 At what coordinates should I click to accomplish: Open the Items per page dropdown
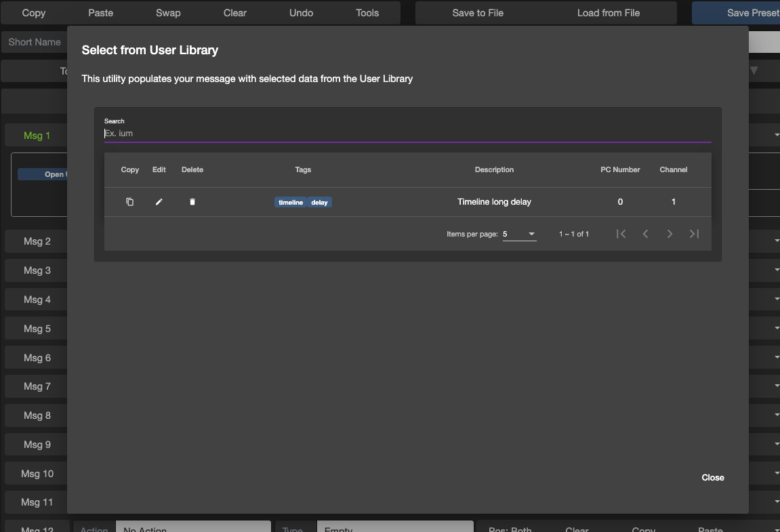click(x=519, y=234)
